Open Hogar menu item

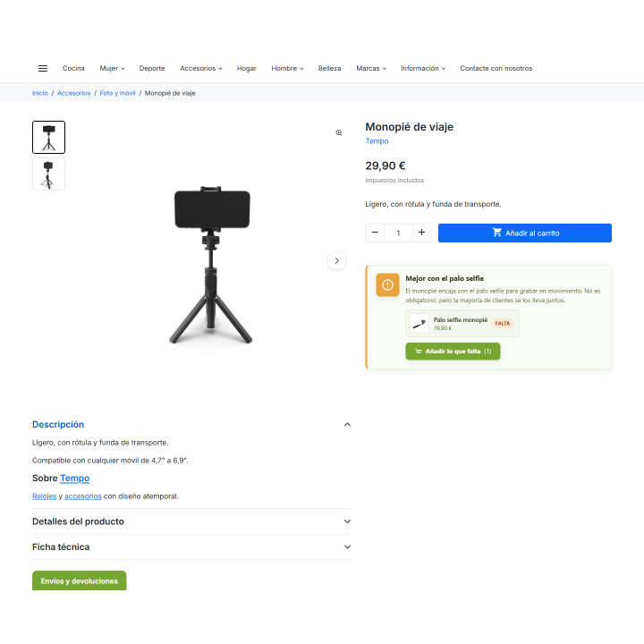pyautogui.click(x=247, y=68)
